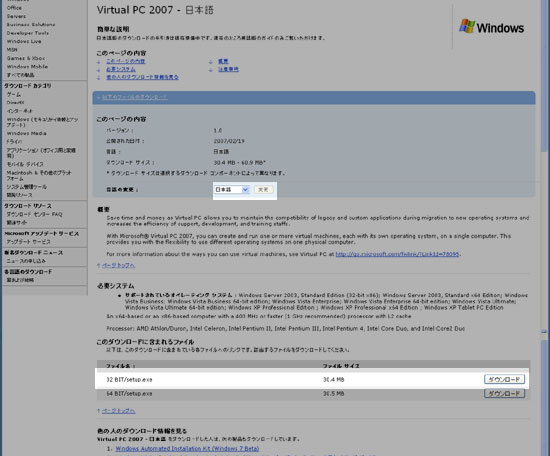Open Games & Xbox sidebar link

point(26,58)
